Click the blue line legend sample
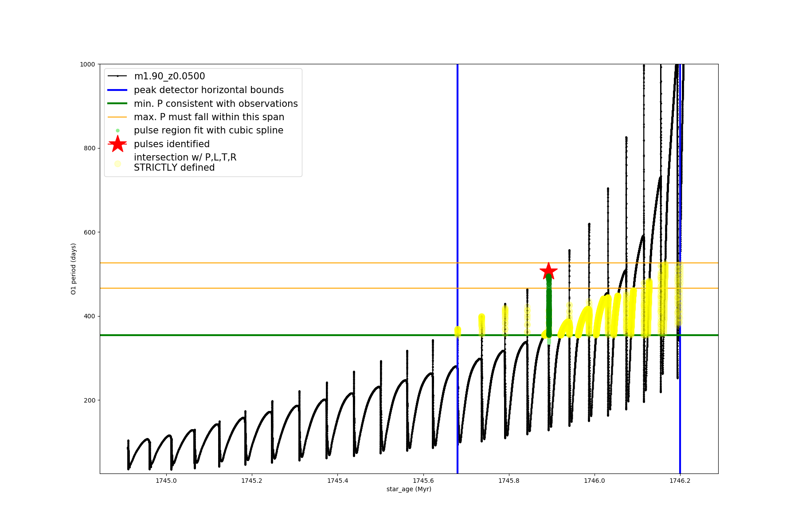 point(117,90)
